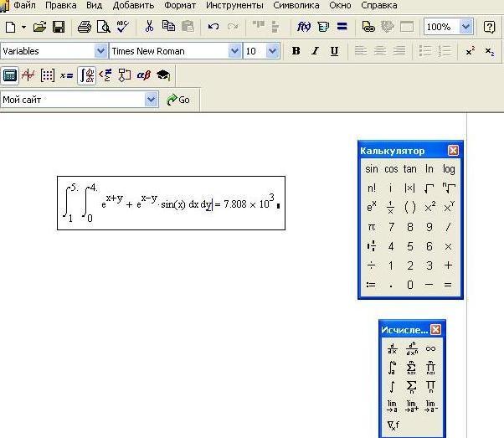Insert unit with measuring cup icon
The image size is (504, 438).
(323, 27)
